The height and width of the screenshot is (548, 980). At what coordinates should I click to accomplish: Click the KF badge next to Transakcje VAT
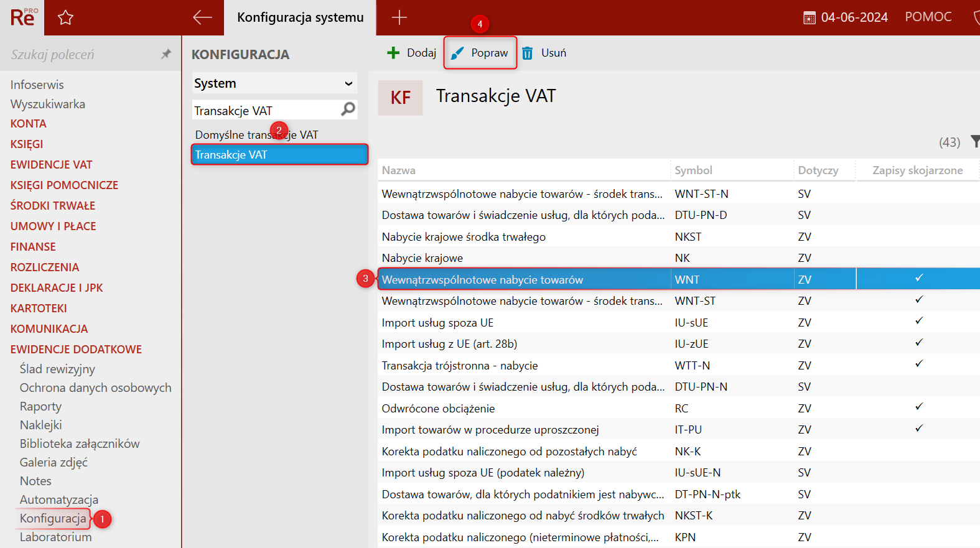point(400,98)
